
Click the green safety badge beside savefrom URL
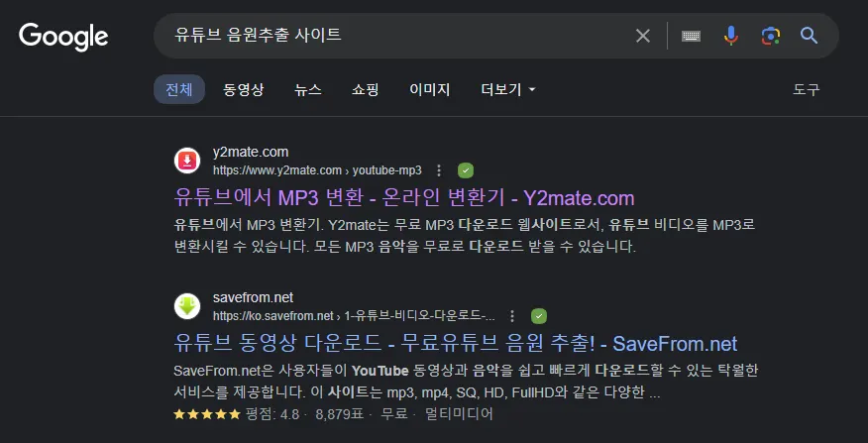[539, 316]
